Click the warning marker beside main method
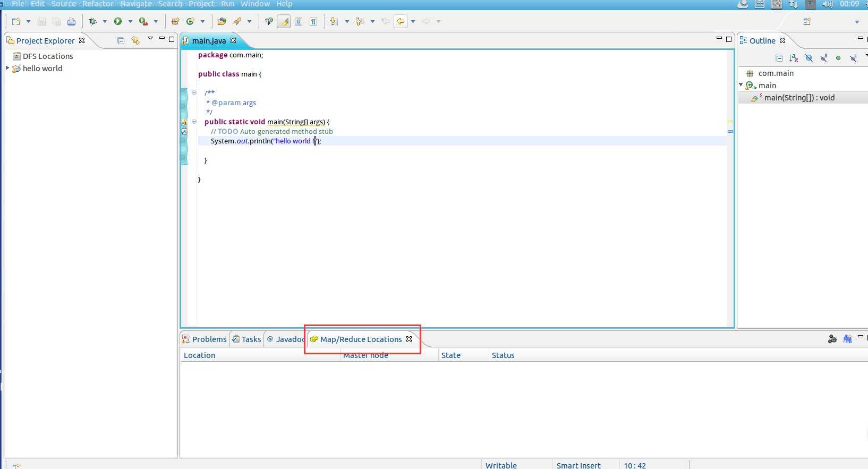Image resolution: width=868 pixels, height=469 pixels. 184,122
